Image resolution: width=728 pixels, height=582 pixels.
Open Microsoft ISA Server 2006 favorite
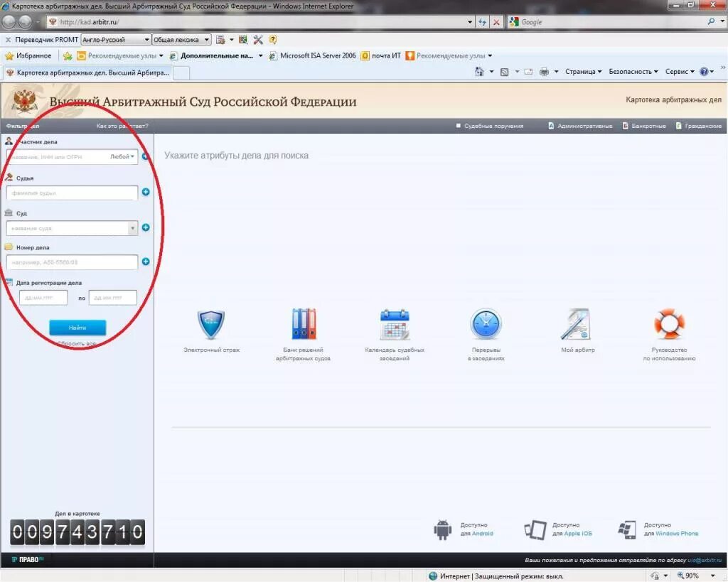click(313, 55)
